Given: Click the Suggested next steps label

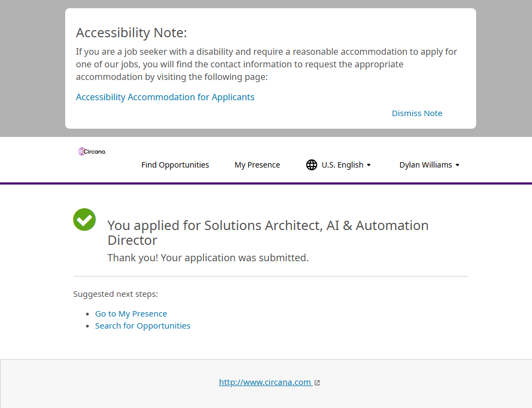Looking at the screenshot, I should point(116,294).
